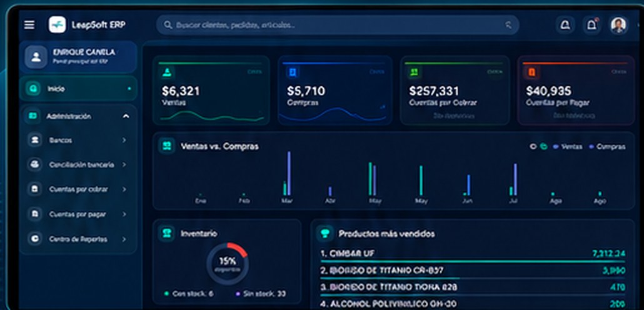Select product row 3 ending 828
644x310 pixels.
pyautogui.click(x=473, y=287)
